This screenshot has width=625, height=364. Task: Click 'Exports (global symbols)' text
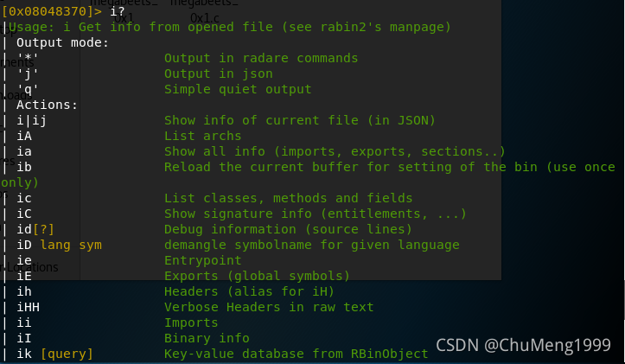(x=257, y=276)
